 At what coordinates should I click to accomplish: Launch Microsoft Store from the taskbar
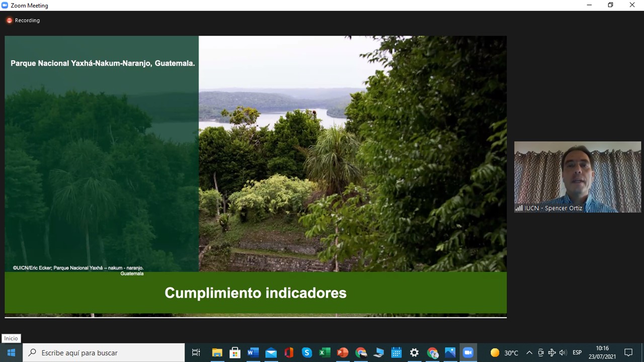click(x=235, y=352)
